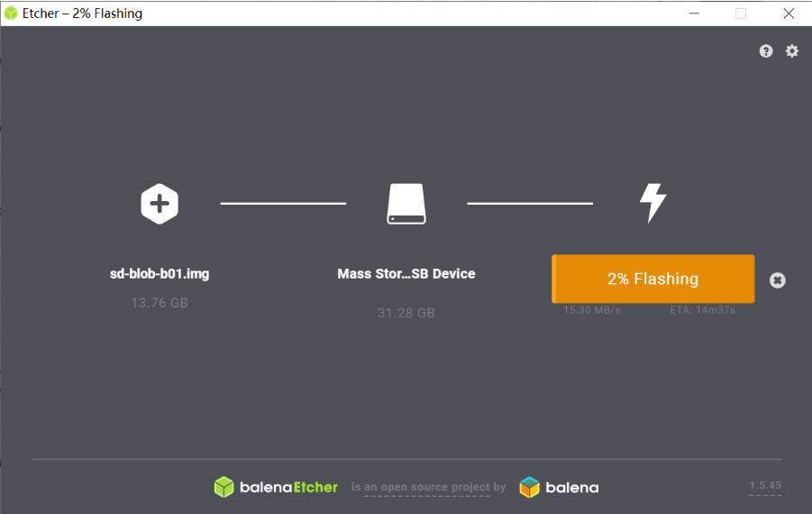This screenshot has width=812, height=514.
Task: Minimize the Etcher window
Action: tap(694, 14)
